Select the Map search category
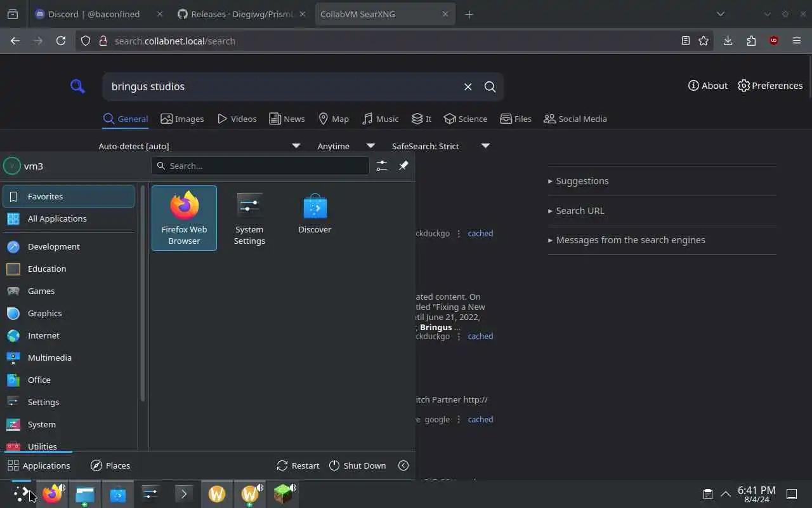812x508 pixels. [333, 119]
